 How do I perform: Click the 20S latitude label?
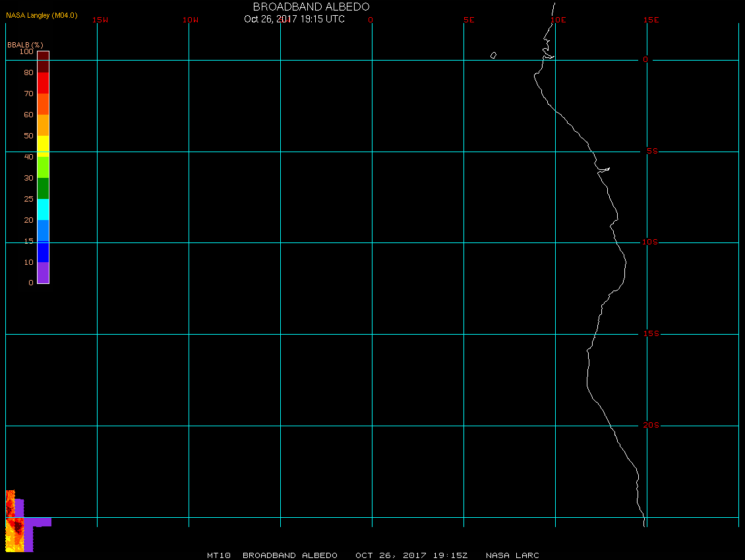tap(651, 425)
